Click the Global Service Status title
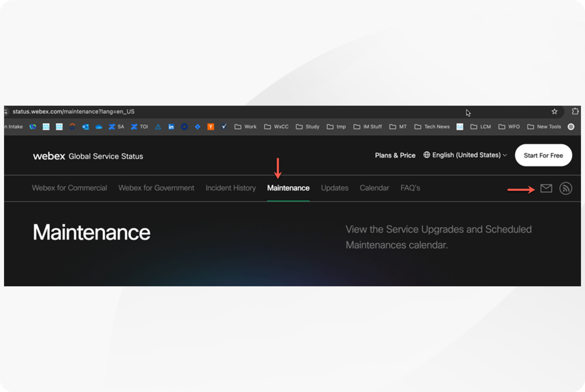The image size is (585, 392). coord(106,156)
